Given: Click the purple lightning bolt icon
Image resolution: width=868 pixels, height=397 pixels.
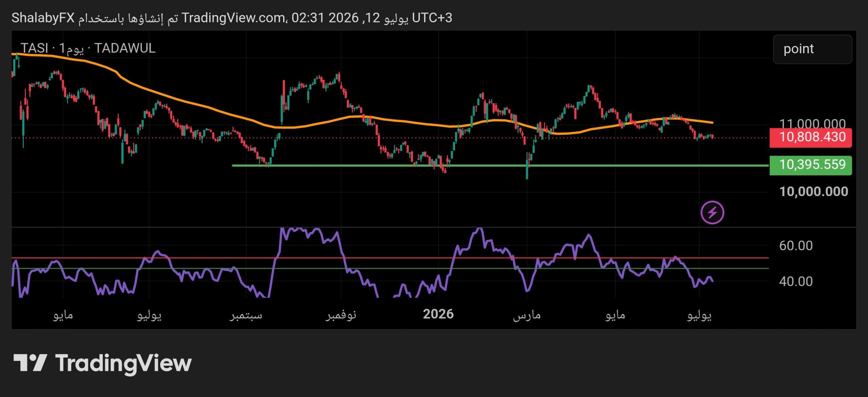Looking at the screenshot, I should [x=712, y=213].
